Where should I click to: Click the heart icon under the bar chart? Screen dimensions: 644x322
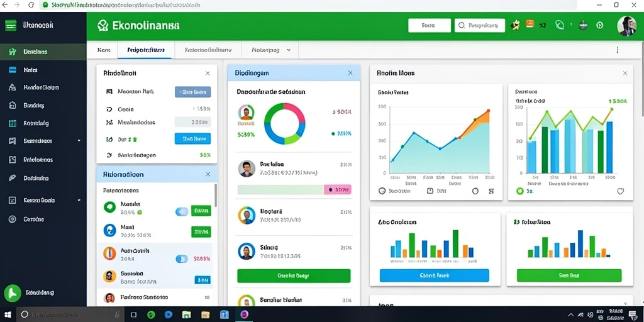[x=621, y=191]
